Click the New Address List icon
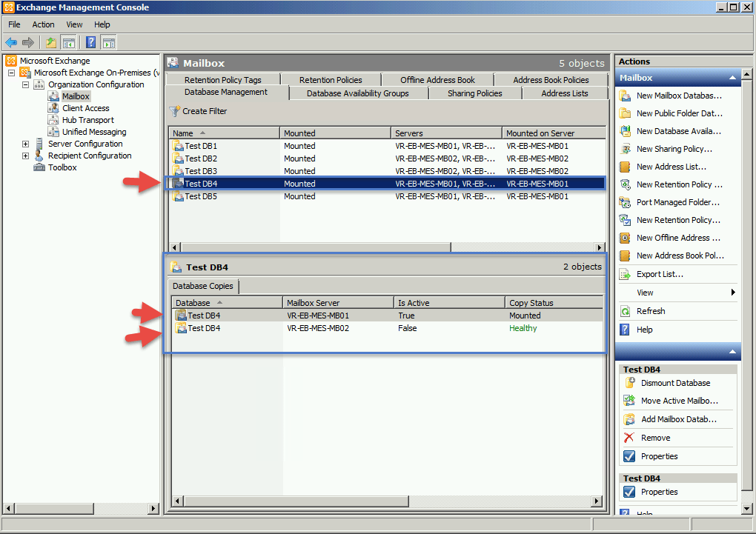The height and width of the screenshot is (534, 756). pyautogui.click(x=625, y=167)
